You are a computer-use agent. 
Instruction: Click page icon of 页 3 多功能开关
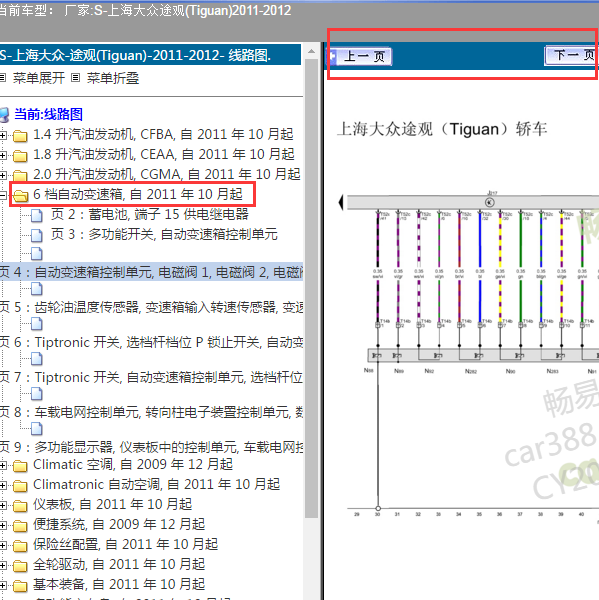point(37,235)
